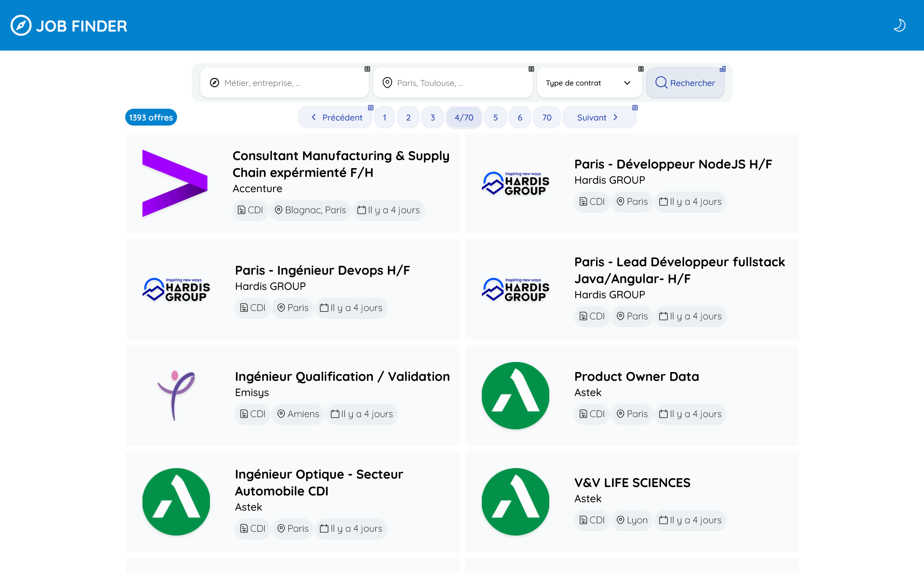Image resolution: width=924 pixels, height=573 pixels.
Task: Open Paris - Ingénieur Devops H/F offer
Action: (x=322, y=270)
